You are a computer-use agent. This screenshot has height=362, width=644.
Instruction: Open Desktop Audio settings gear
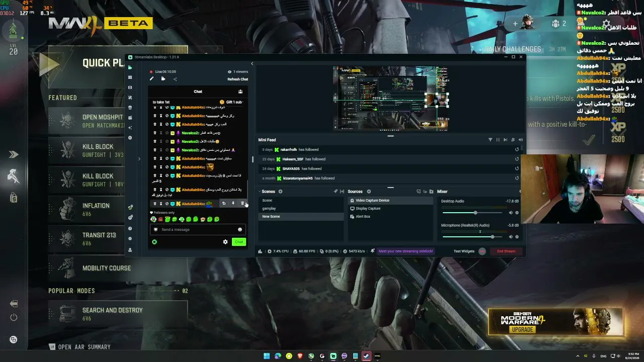click(x=517, y=213)
